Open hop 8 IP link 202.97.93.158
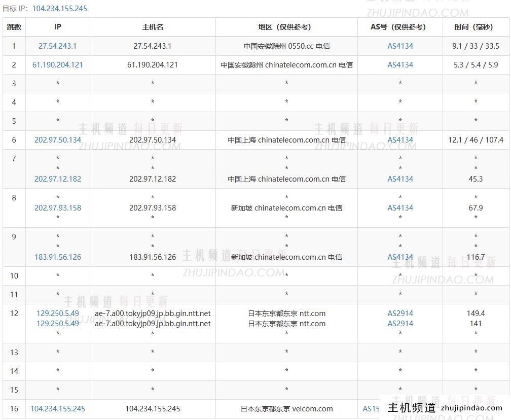Screen dimensions: 511x420 coord(57,207)
